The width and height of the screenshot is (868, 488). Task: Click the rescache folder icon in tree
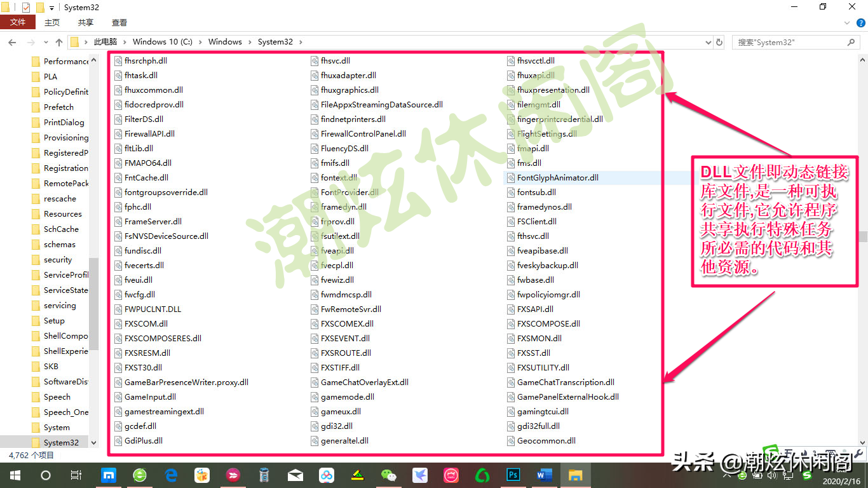tap(36, 198)
